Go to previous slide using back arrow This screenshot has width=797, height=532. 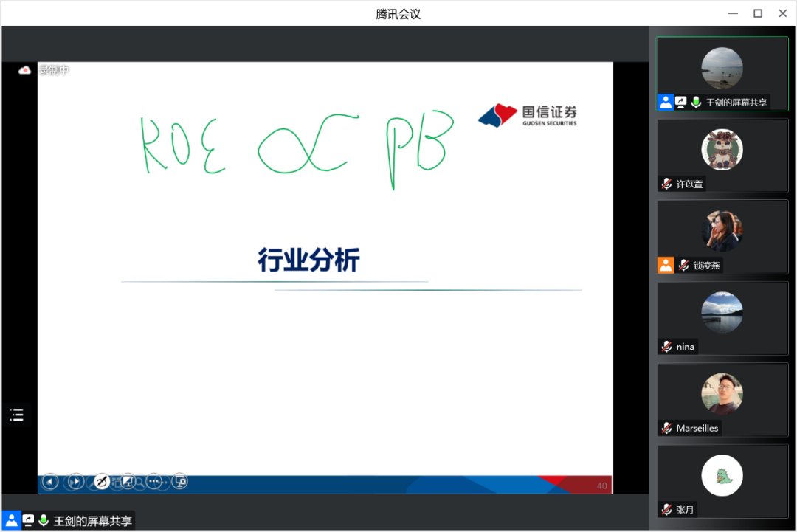[50, 482]
